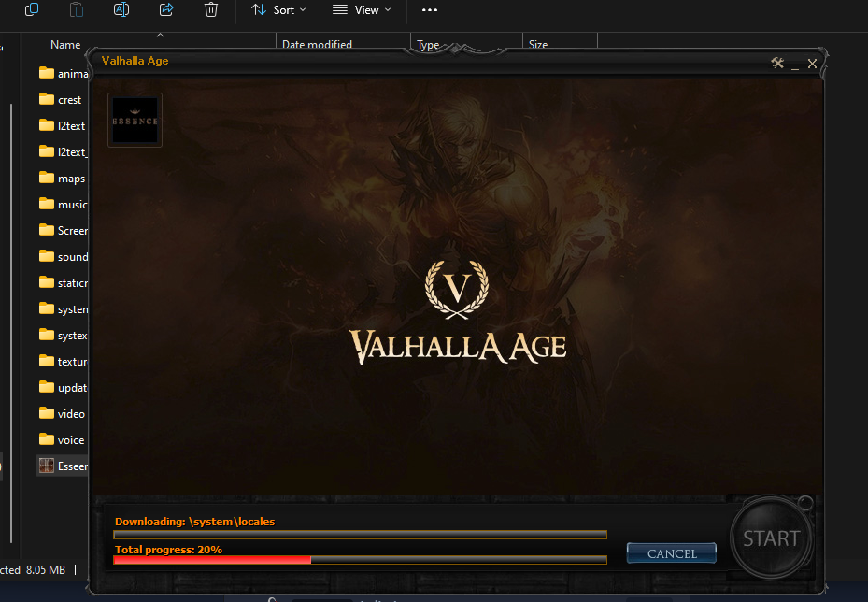Screen dimensions: 868x602
Task: Click the Copy icon in Explorer toolbar
Action: [32, 9]
